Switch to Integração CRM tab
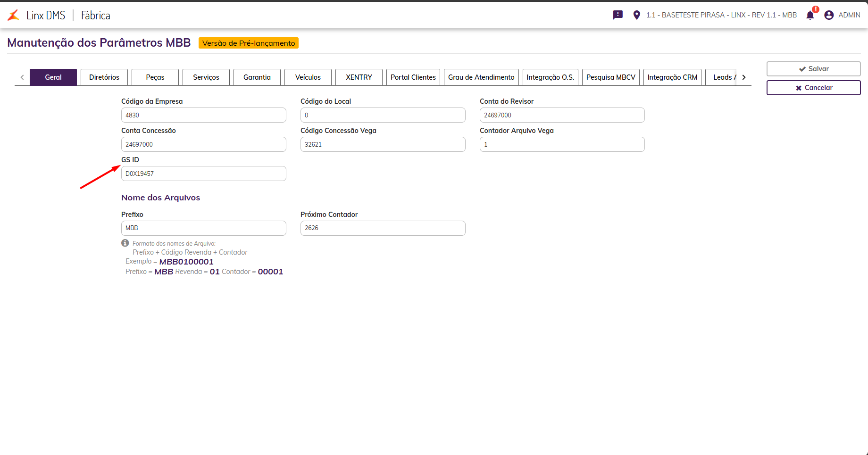The height and width of the screenshot is (455, 868). click(672, 77)
